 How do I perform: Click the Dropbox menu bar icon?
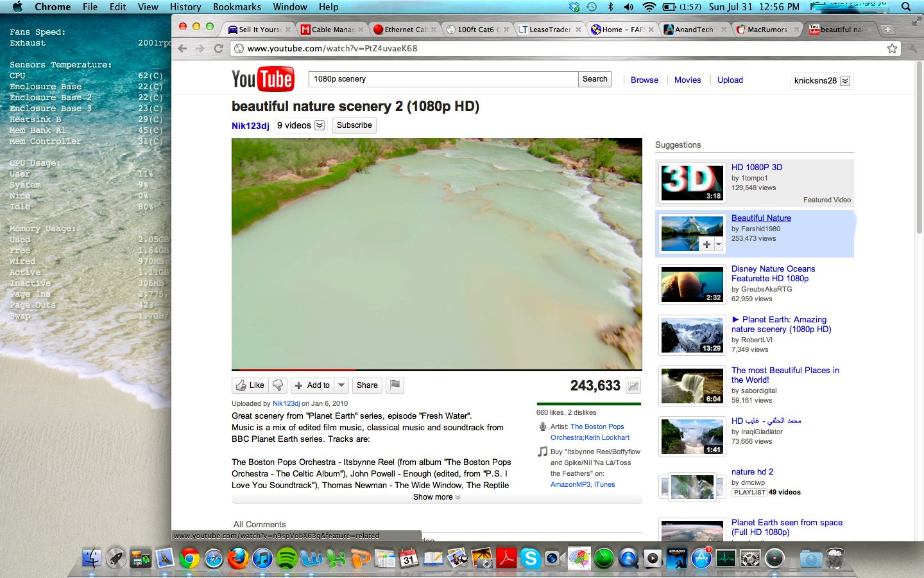[574, 7]
